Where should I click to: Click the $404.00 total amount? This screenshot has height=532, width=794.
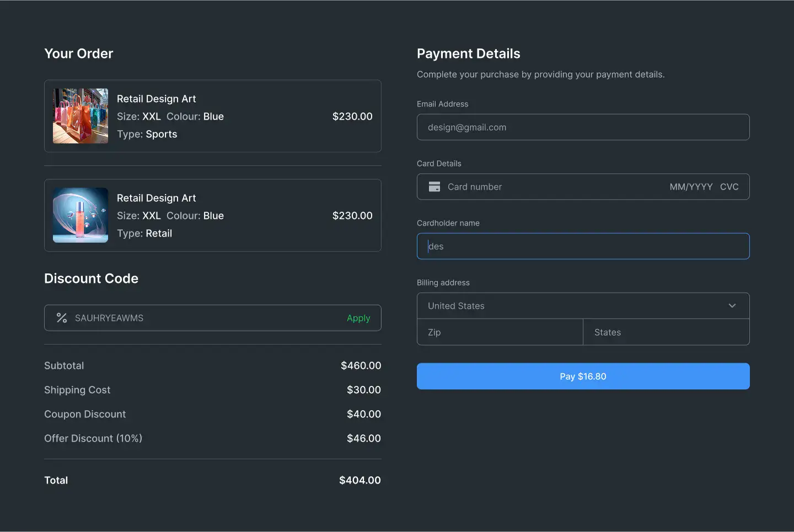pos(360,480)
